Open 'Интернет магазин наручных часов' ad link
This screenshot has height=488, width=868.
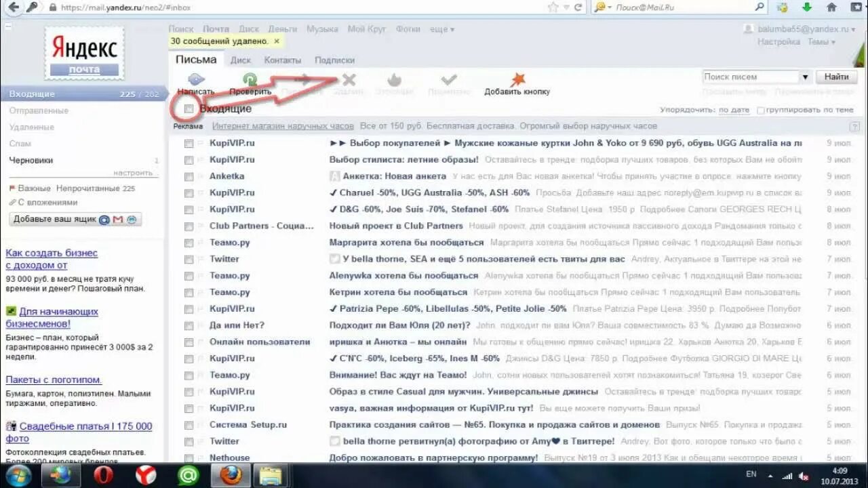(x=283, y=126)
